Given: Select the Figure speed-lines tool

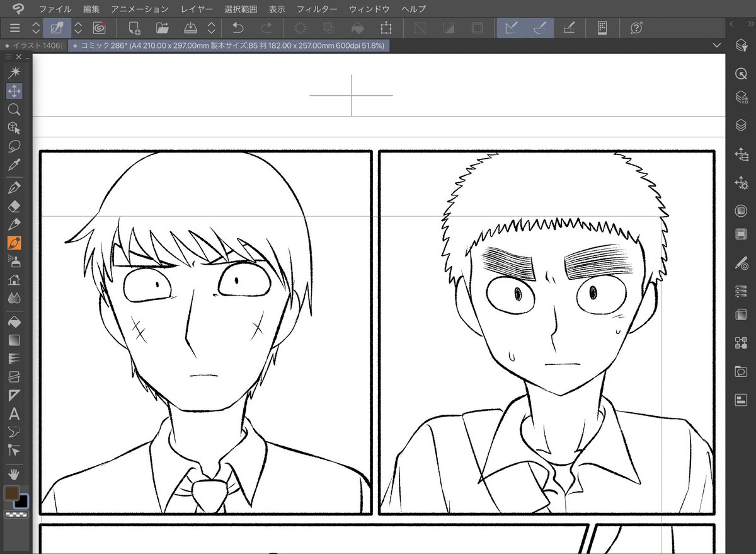Looking at the screenshot, I should (x=14, y=358).
